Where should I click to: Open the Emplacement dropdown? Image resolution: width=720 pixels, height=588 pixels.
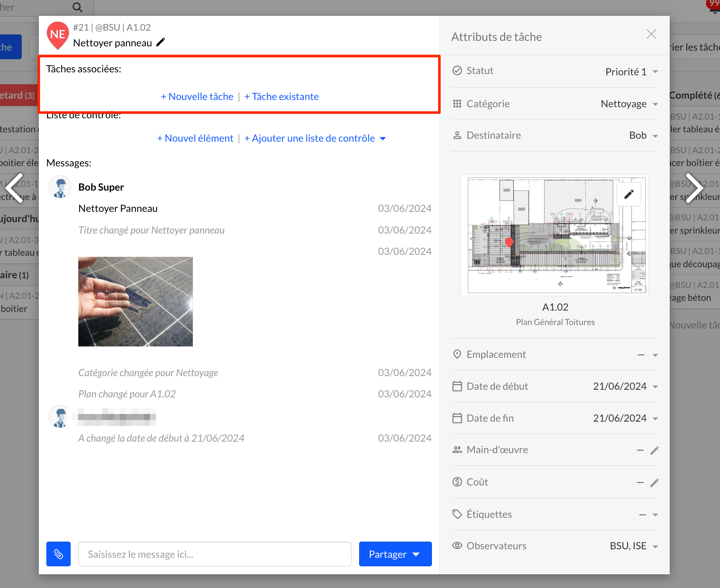648,355
